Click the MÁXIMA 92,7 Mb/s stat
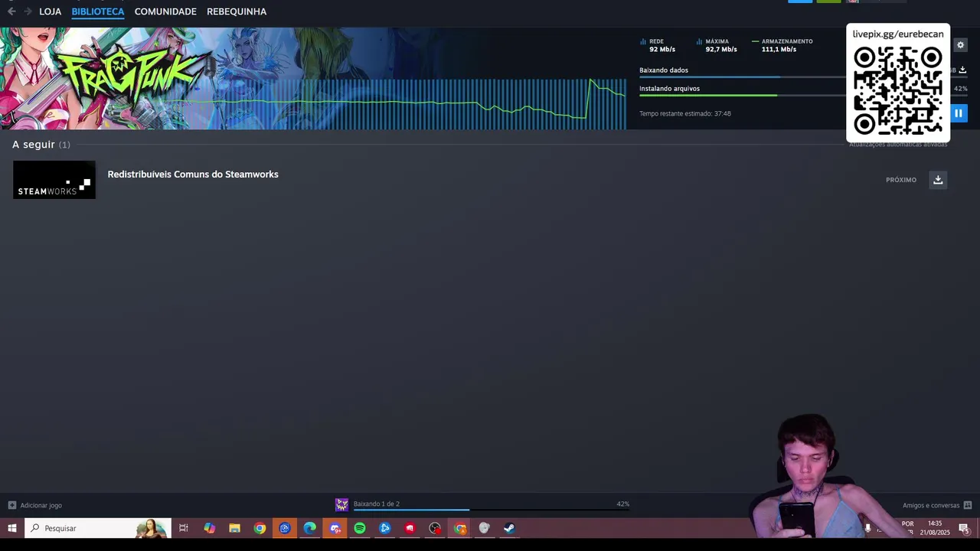 click(x=717, y=45)
